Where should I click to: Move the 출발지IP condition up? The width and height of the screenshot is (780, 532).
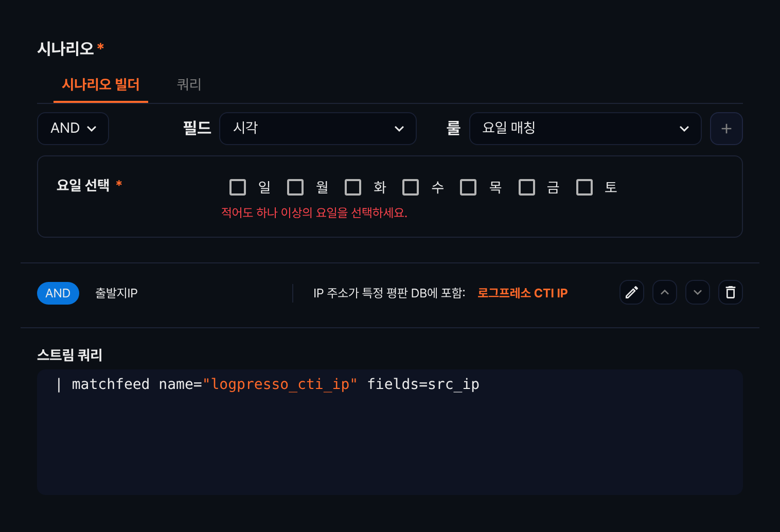(664, 292)
